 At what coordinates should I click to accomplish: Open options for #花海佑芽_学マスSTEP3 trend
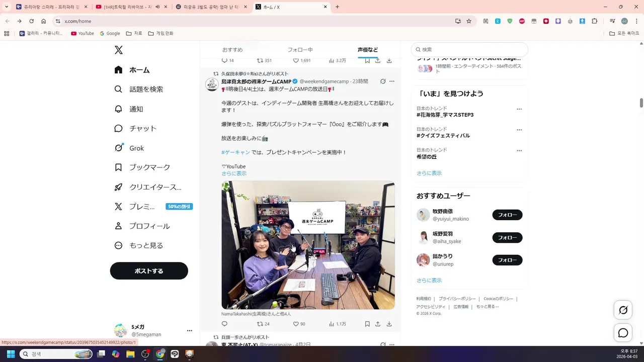519,109
